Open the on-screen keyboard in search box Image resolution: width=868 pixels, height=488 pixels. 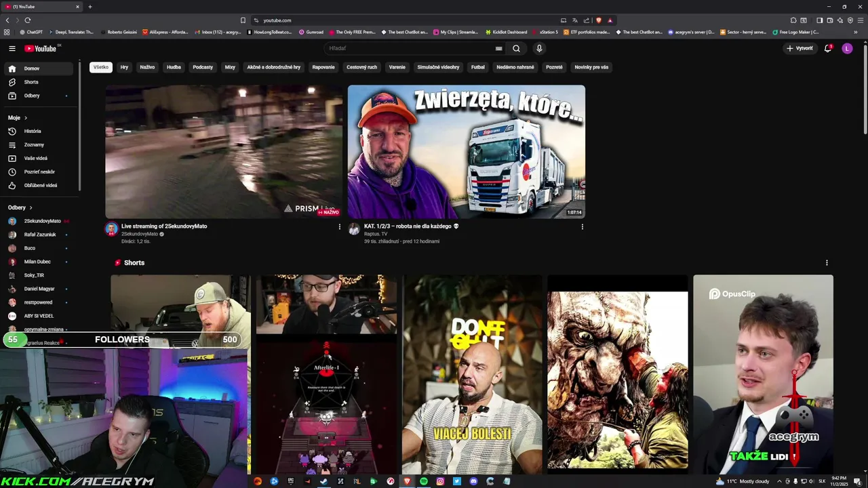pyautogui.click(x=499, y=48)
